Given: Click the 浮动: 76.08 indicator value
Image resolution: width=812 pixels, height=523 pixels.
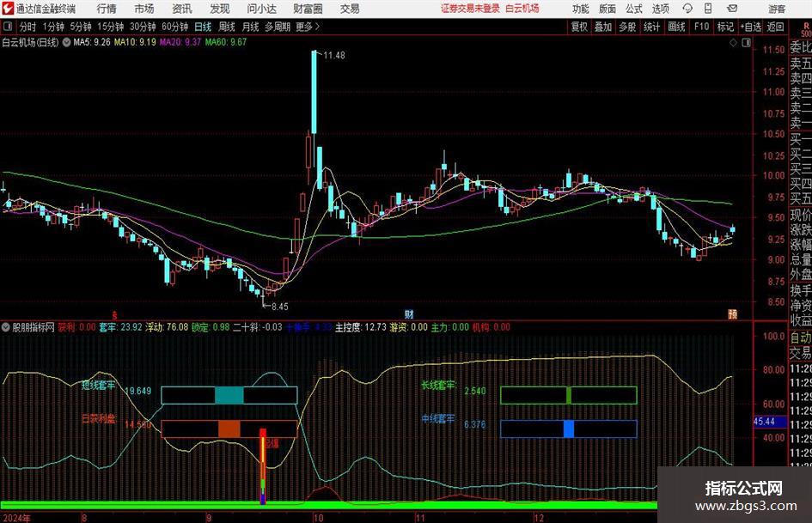Looking at the screenshot, I should (167, 327).
